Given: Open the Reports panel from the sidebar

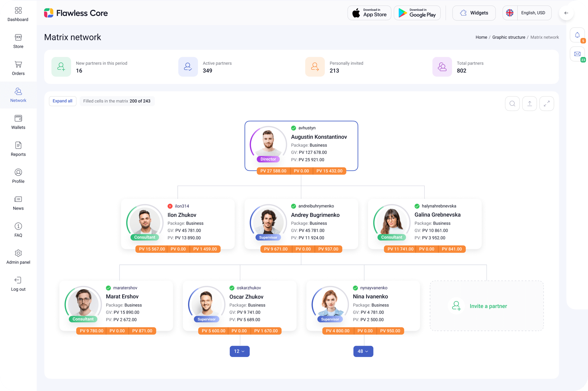Looking at the screenshot, I should pyautogui.click(x=18, y=149).
